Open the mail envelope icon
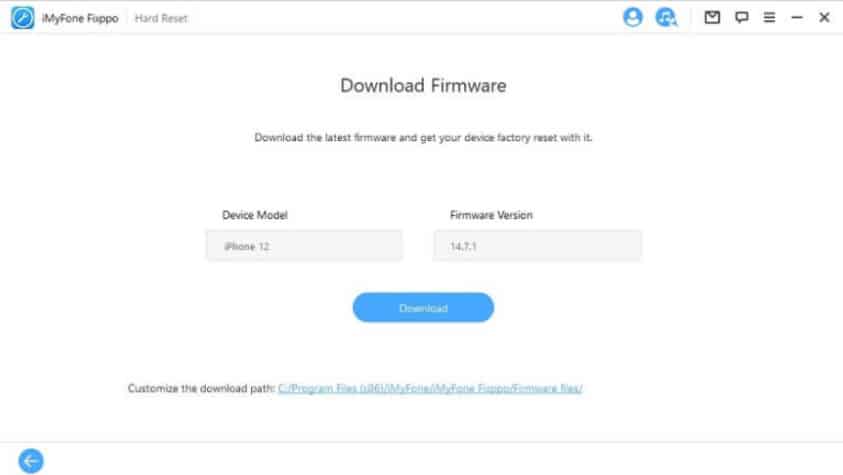Image resolution: width=843 pixels, height=475 pixels. point(712,17)
